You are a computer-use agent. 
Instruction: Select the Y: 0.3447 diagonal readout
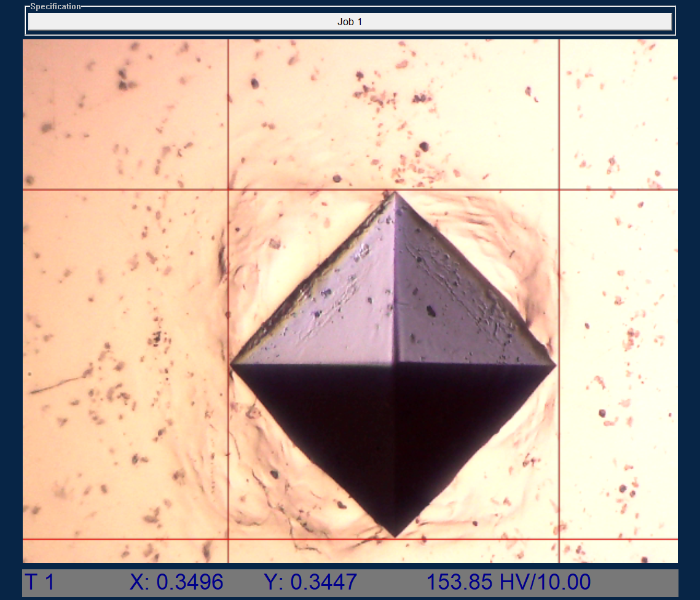pyautogui.click(x=310, y=582)
